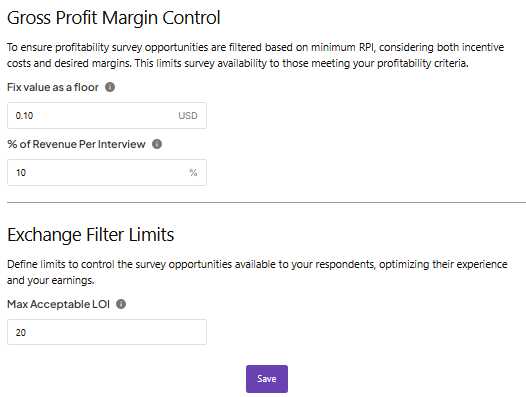This screenshot has width=526, height=397.
Task: Click the % of Revenue Per Interview label
Action: click(x=76, y=144)
